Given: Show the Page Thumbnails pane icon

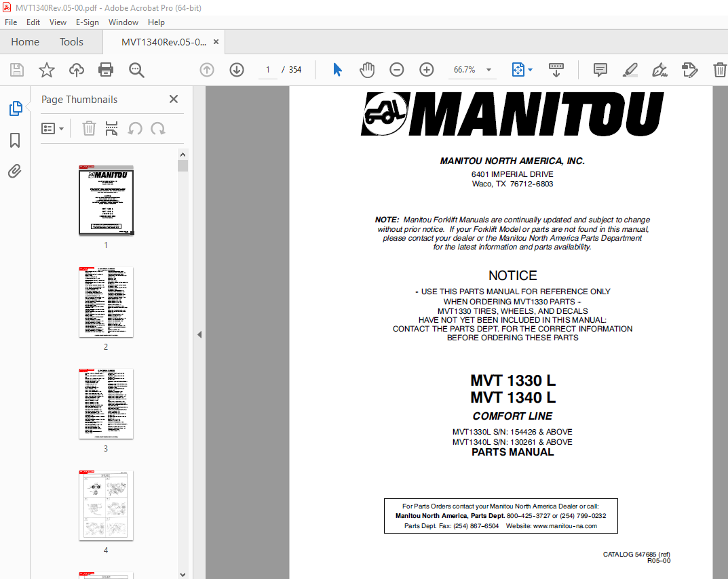Looking at the screenshot, I should [x=16, y=108].
